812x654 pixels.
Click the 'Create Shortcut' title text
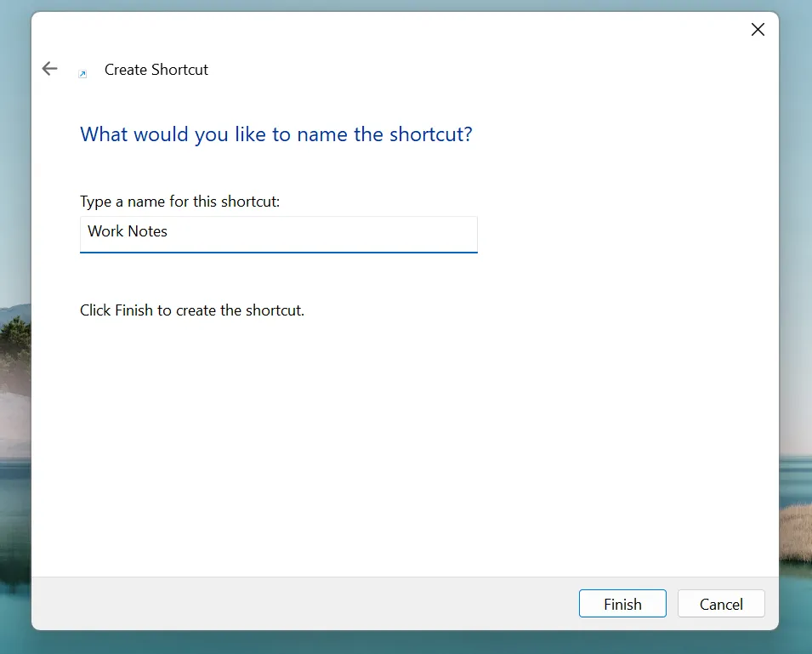pyautogui.click(x=156, y=70)
